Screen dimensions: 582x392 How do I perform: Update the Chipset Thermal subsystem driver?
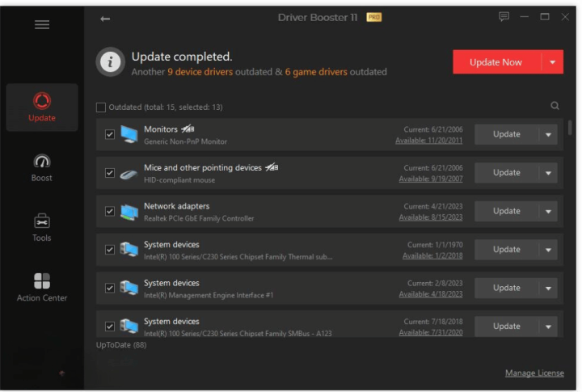click(x=507, y=250)
